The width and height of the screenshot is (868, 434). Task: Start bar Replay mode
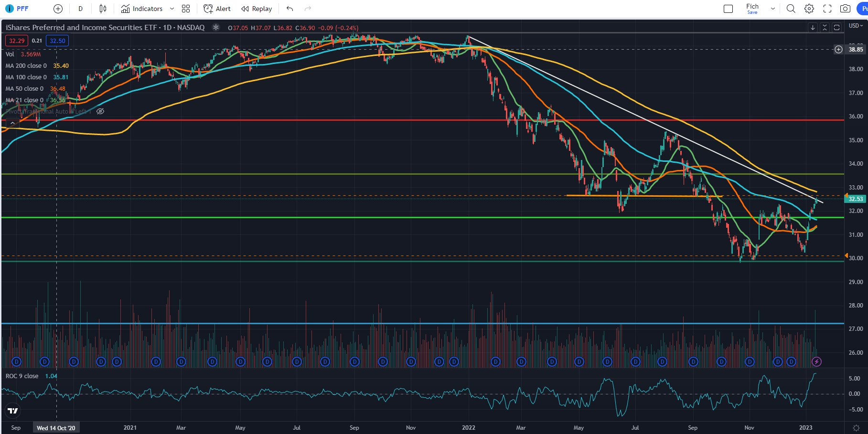click(257, 9)
